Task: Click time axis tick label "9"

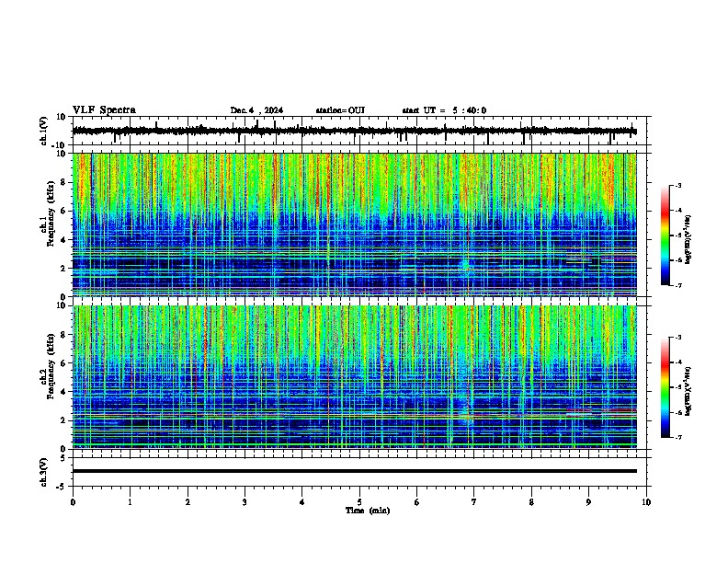Action: pyautogui.click(x=588, y=502)
